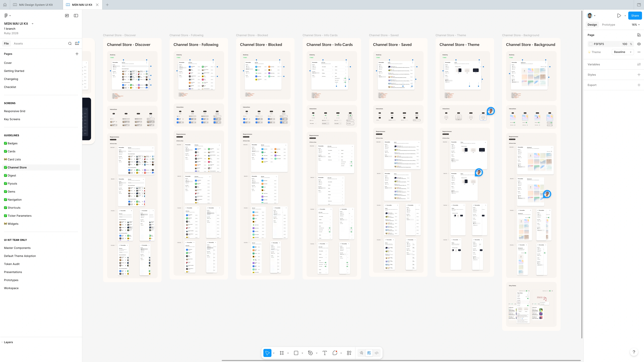Add a new page with plus

click(x=77, y=54)
